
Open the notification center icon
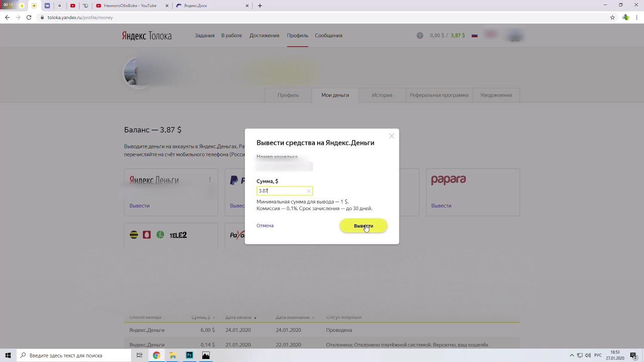[633, 355]
